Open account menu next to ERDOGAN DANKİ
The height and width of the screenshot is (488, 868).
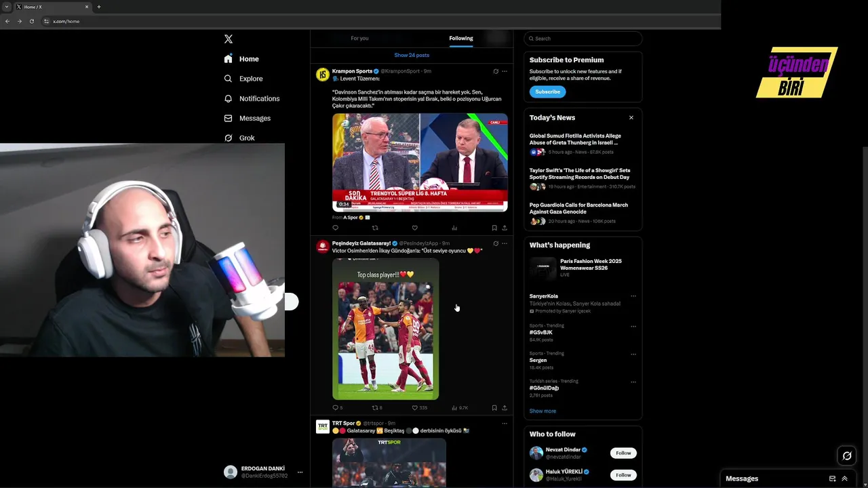[x=300, y=472]
